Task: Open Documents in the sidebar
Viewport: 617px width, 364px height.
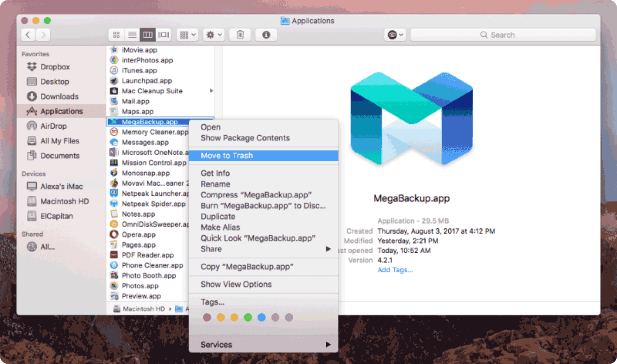Action: point(60,155)
